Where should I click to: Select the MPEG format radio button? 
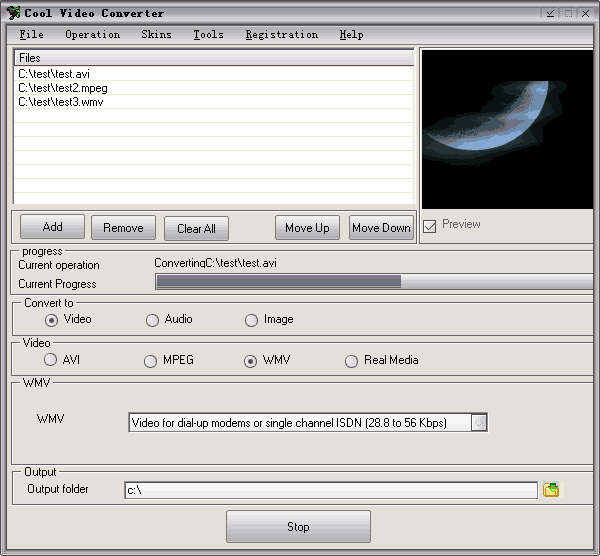coord(151,361)
